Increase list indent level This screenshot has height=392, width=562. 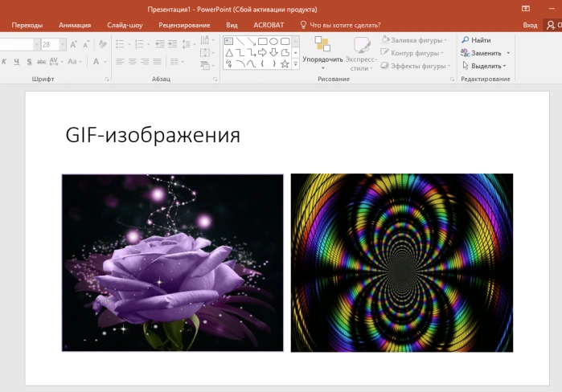172,44
